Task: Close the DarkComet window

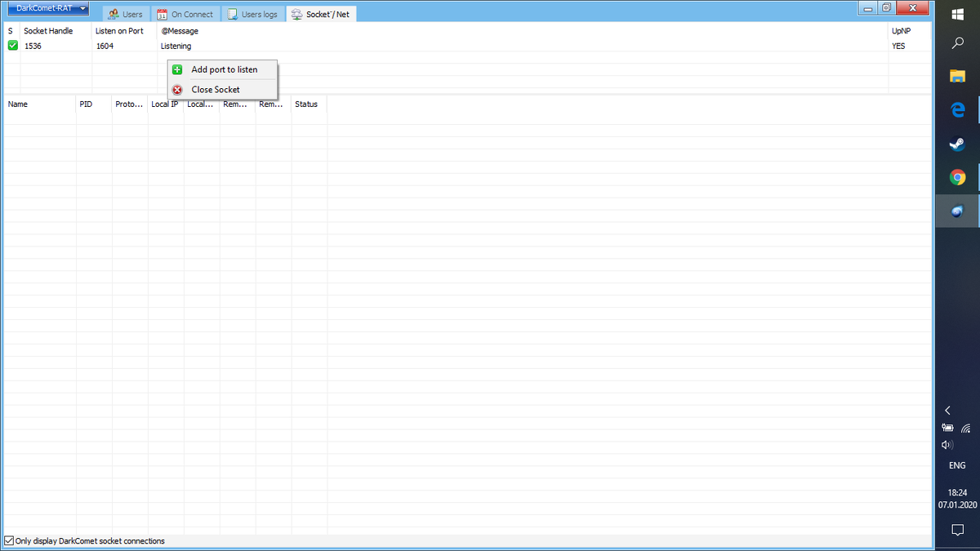Action: tap(913, 8)
